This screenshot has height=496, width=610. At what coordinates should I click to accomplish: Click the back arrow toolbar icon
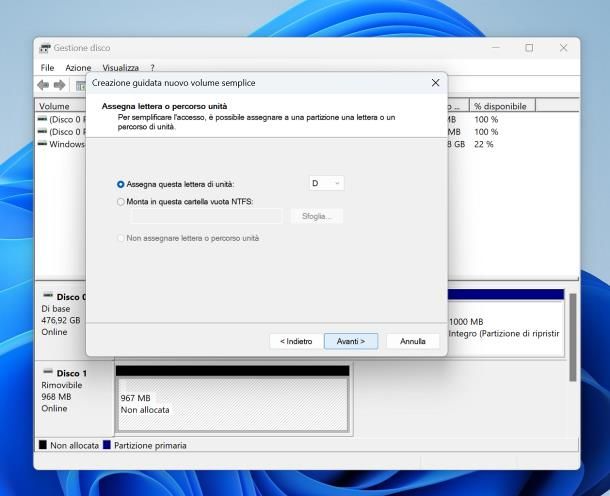click(x=45, y=86)
